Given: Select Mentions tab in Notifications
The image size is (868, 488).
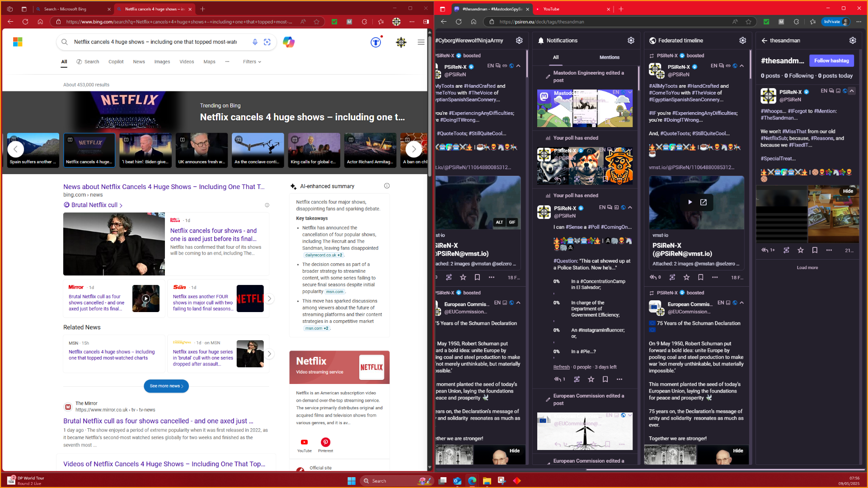Looking at the screenshot, I should click(x=609, y=57).
